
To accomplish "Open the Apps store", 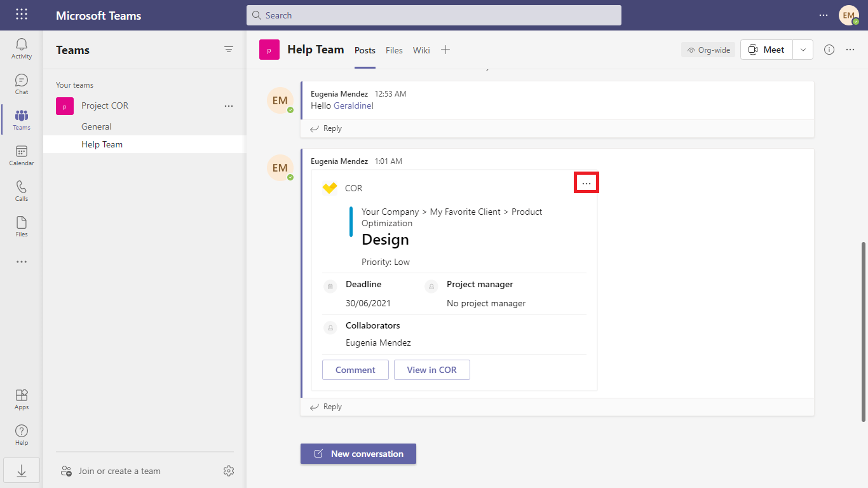I will 22,400.
